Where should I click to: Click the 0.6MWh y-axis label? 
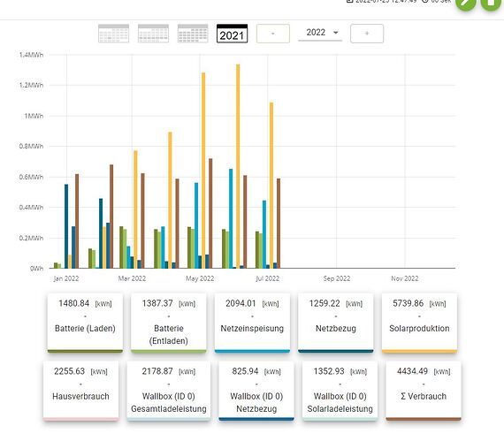click(31, 177)
